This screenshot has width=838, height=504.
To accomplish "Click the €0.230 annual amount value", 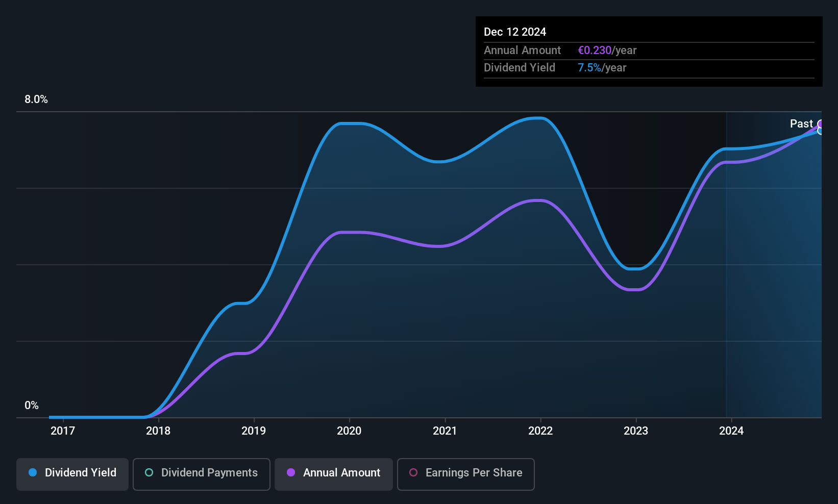I will [x=595, y=50].
